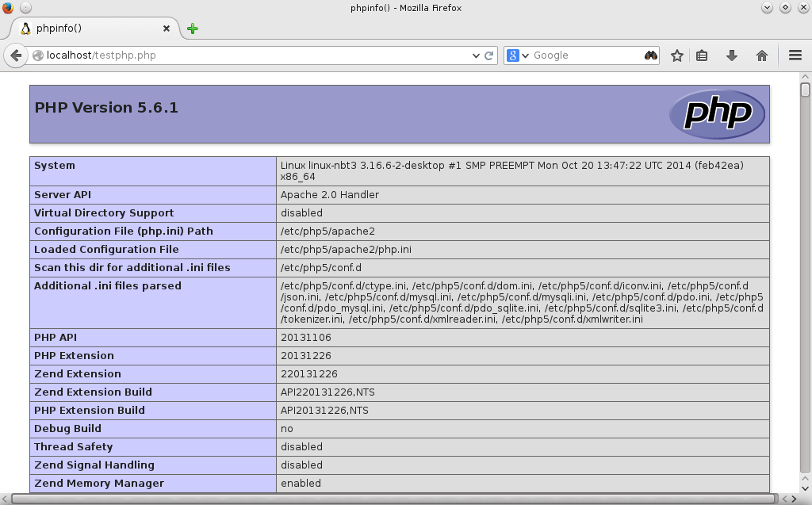
Task: Click the Zend Extension value '220131226'
Action: [308, 374]
